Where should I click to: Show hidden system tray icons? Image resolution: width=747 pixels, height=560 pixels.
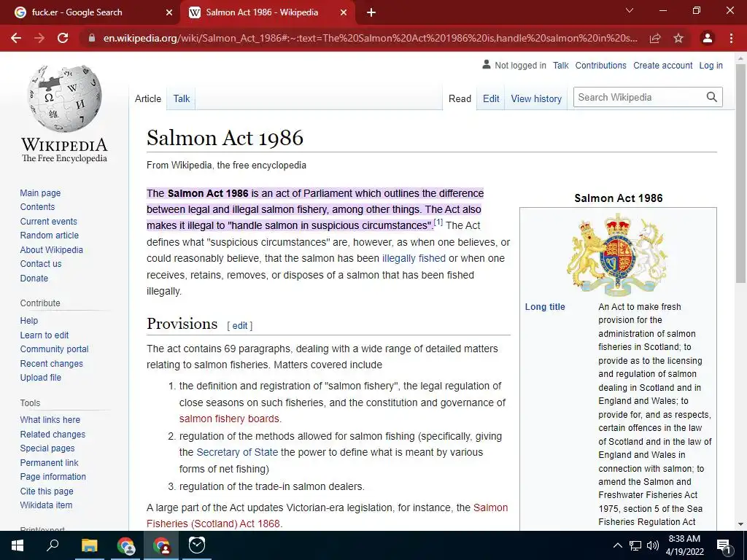617,545
